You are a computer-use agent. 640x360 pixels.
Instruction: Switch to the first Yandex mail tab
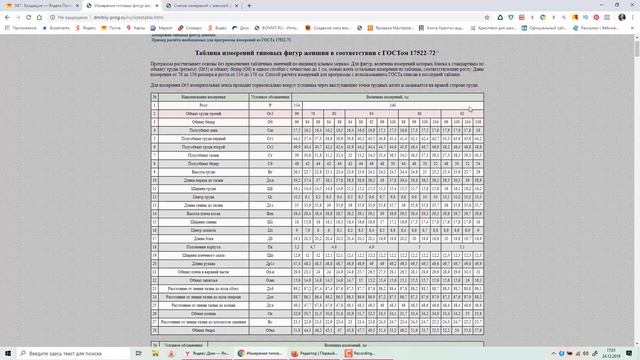[41, 6]
